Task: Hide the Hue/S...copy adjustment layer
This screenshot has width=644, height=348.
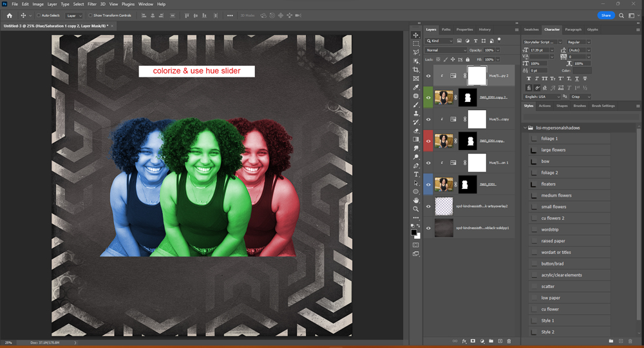Action: (x=428, y=120)
